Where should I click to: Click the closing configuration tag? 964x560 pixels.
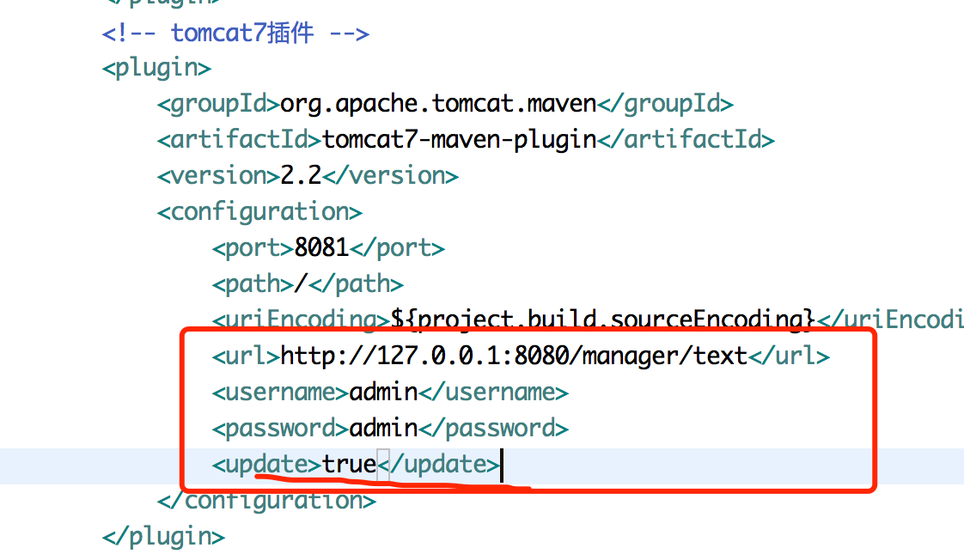click(266, 501)
